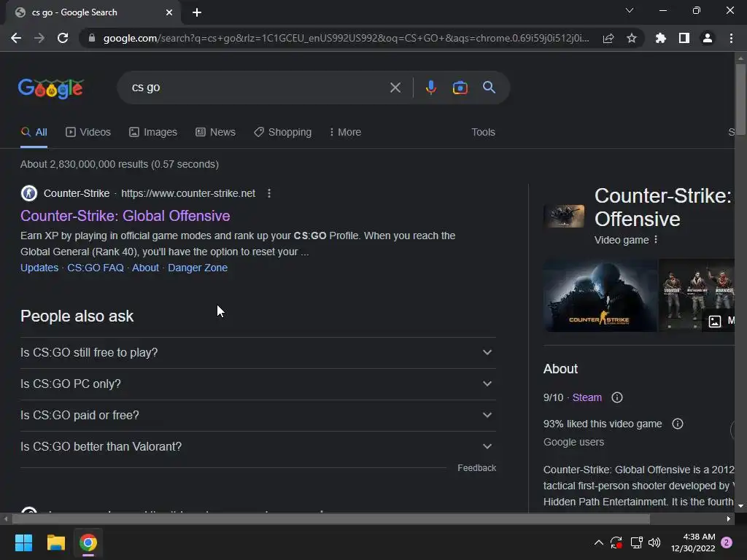747x560 pixels.
Task: Open File Explorer from taskbar
Action: pos(55,542)
